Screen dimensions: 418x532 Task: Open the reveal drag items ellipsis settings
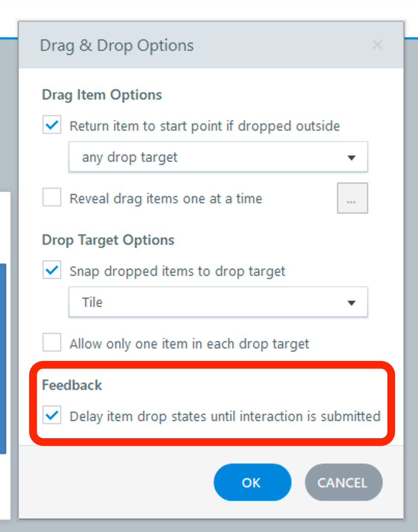coord(352,199)
